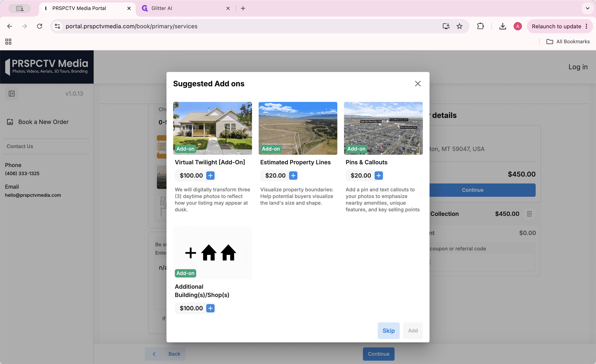Open Book a New Order

tap(43, 122)
